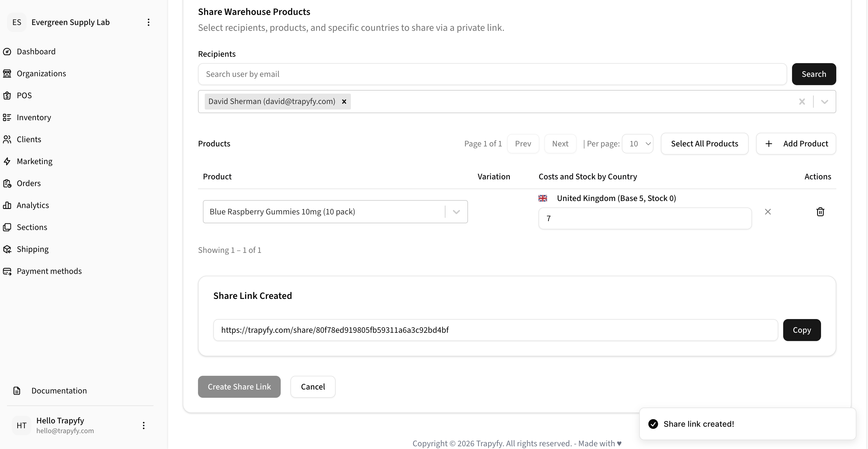The height and width of the screenshot is (449, 868).
Task: Click the Create Share Link button
Action: (239, 387)
